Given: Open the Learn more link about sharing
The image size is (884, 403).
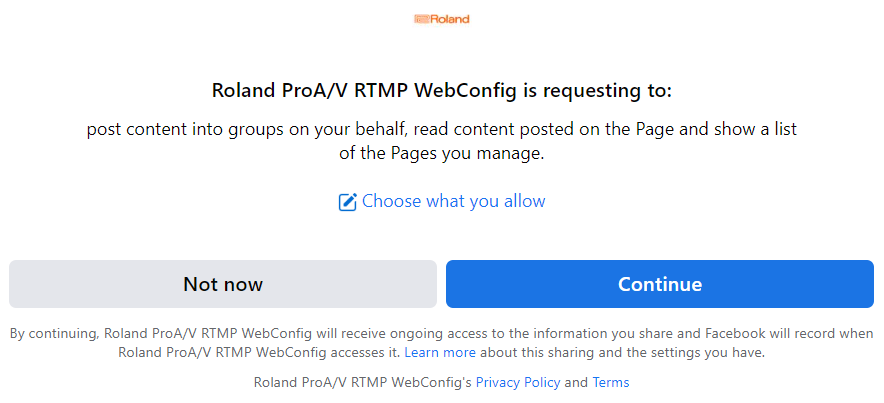Looking at the screenshot, I should coord(440,353).
